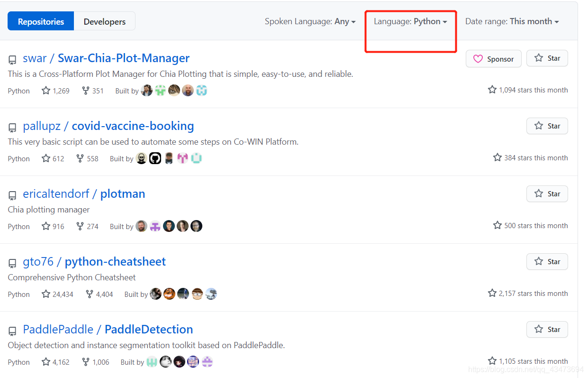The width and height of the screenshot is (588, 378).
Task: Open the Language: Python dropdown
Action: coord(410,21)
